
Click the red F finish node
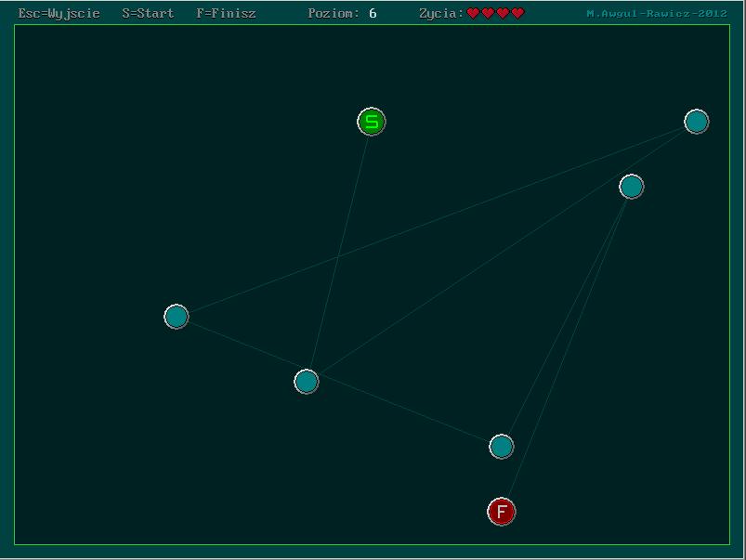tap(502, 512)
